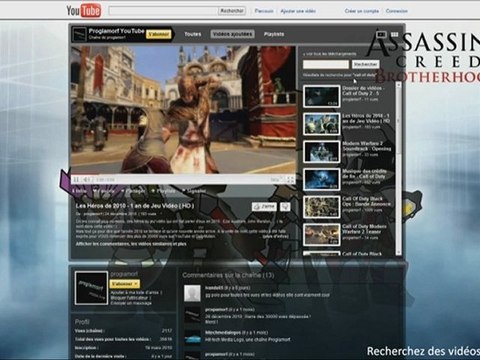Switch to the grid view icon

click(x=394, y=34)
